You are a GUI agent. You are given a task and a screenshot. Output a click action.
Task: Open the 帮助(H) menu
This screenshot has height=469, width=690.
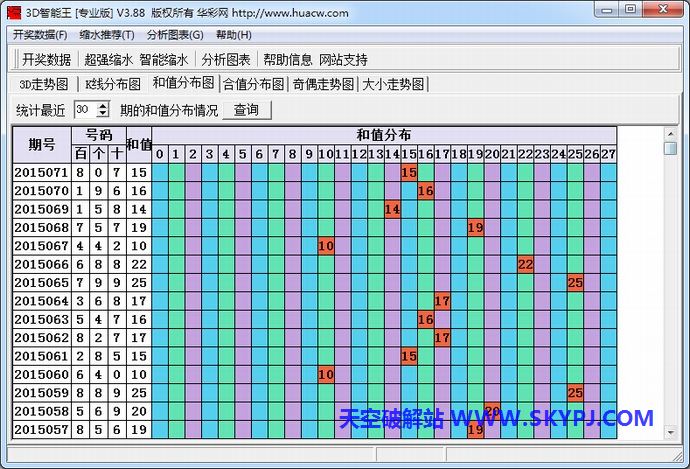(233, 35)
